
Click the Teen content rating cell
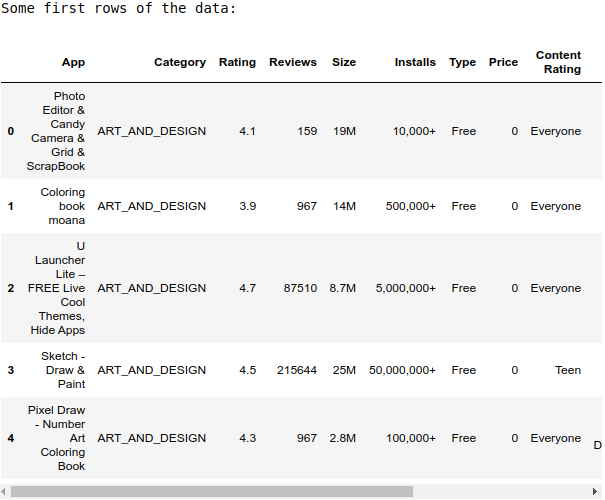(x=568, y=370)
